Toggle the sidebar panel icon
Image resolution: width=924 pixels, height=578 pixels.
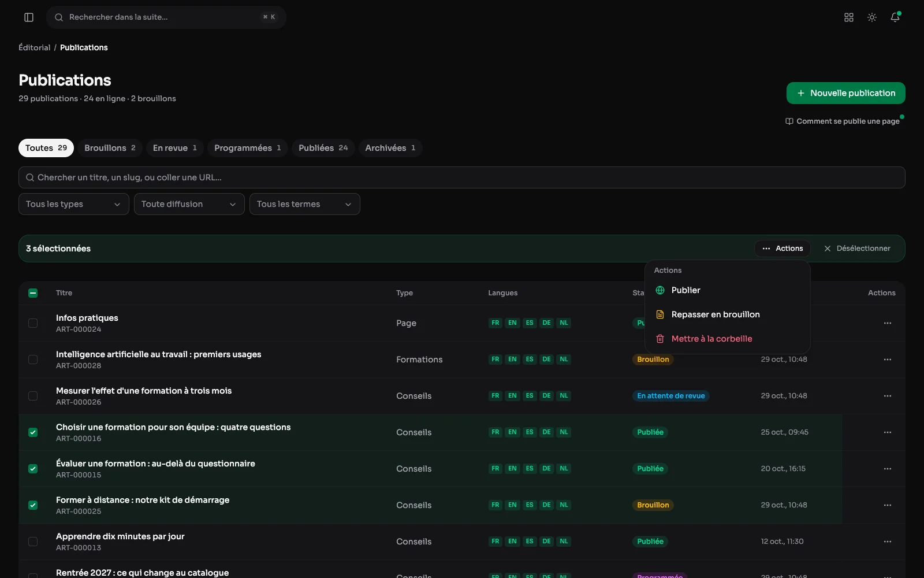tap(29, 17)
